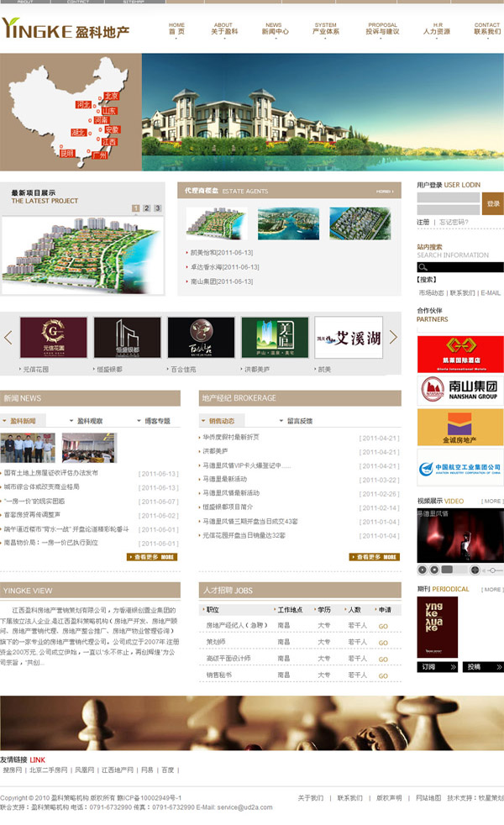
Task: Click GO for 房地产经纪人 job
Action: [383, 626]
